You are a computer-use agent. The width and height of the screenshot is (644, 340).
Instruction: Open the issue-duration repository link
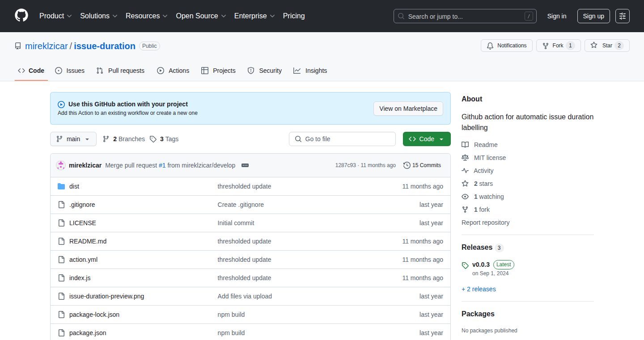[x=105, y=46]
